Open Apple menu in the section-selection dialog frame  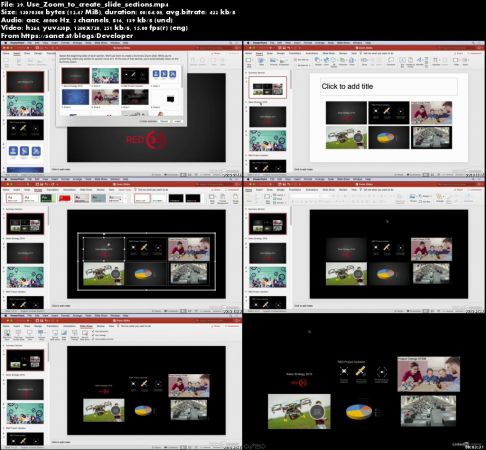pyautogui.click(x=5, y=43)
